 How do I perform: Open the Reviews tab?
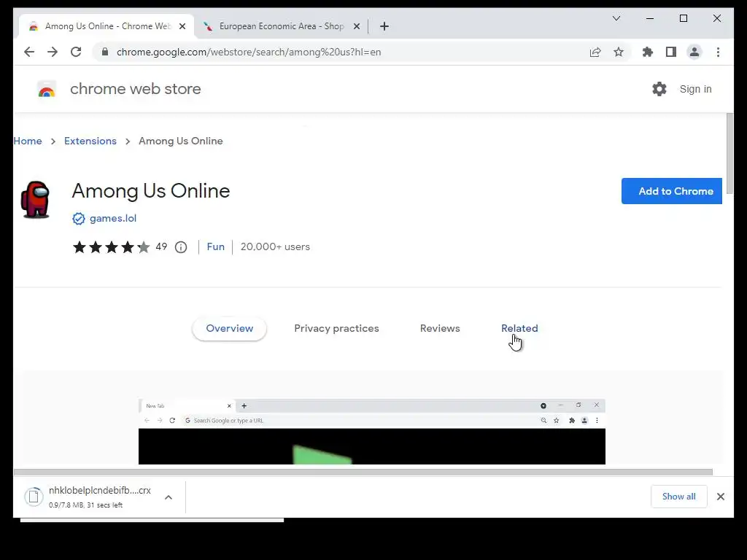440,329
